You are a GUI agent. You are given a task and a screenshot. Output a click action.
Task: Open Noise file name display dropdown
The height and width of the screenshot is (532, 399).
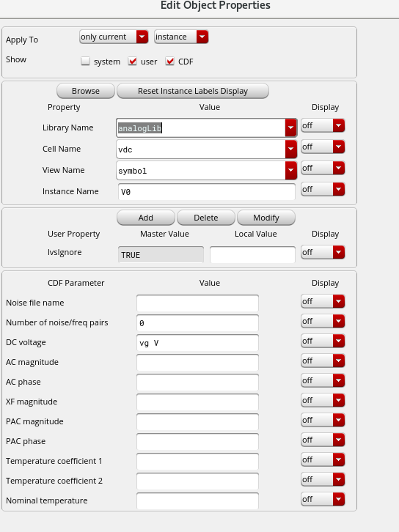pyautogui.click(x=323, y=301)
